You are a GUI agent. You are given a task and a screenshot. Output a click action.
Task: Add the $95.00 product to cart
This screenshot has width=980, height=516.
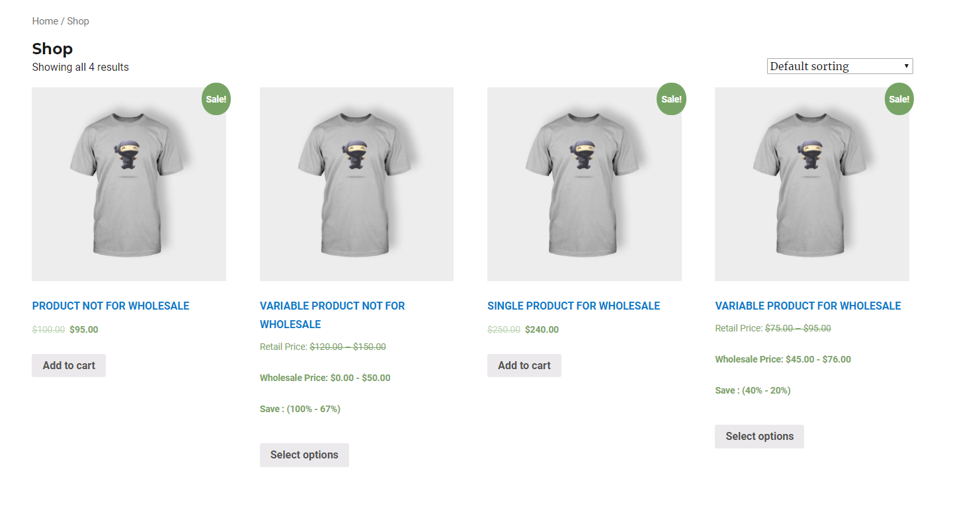[x=69, y=365]
